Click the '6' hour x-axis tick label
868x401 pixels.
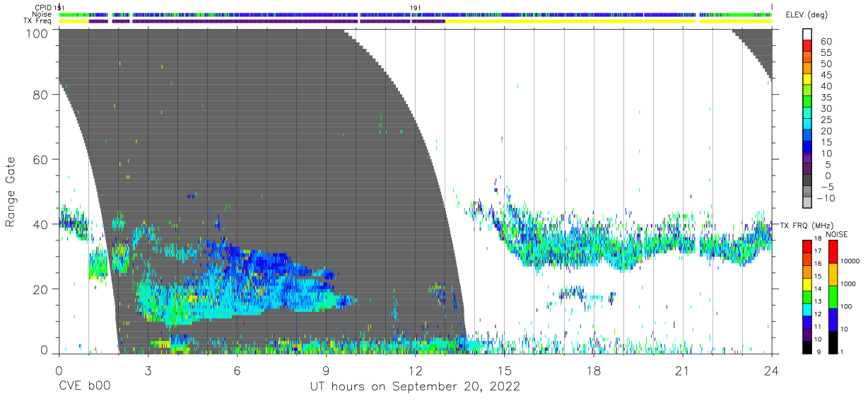coord(237,371)
